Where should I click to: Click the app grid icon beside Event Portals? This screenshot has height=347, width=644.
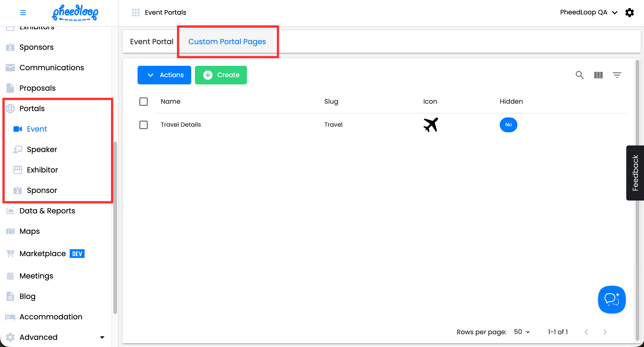click(x=135, y=12)
